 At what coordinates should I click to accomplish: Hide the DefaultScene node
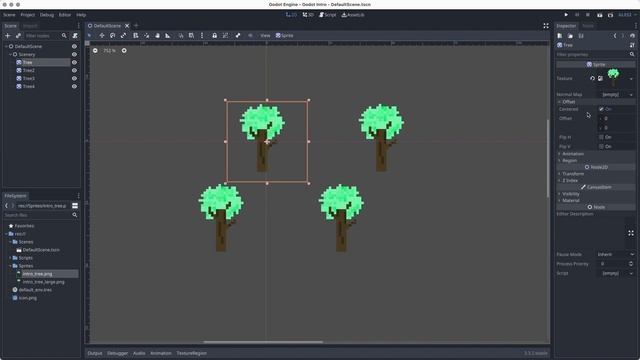(74, 47)
